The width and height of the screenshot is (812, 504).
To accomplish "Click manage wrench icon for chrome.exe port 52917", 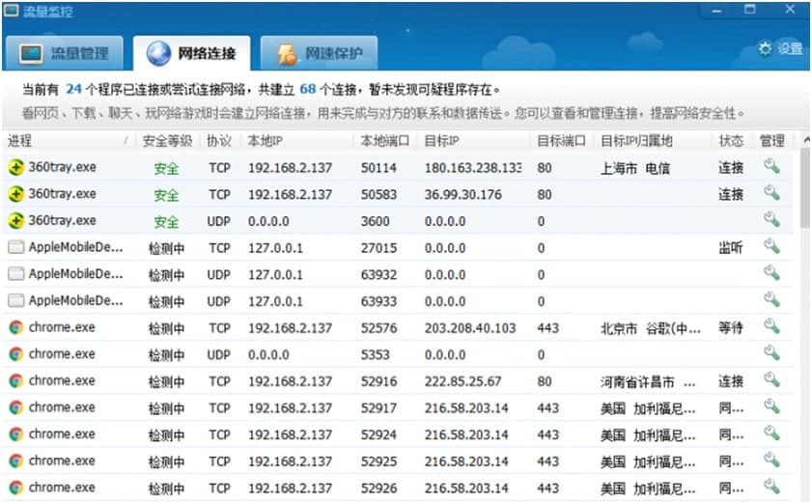I will click(x=771, y=407).
